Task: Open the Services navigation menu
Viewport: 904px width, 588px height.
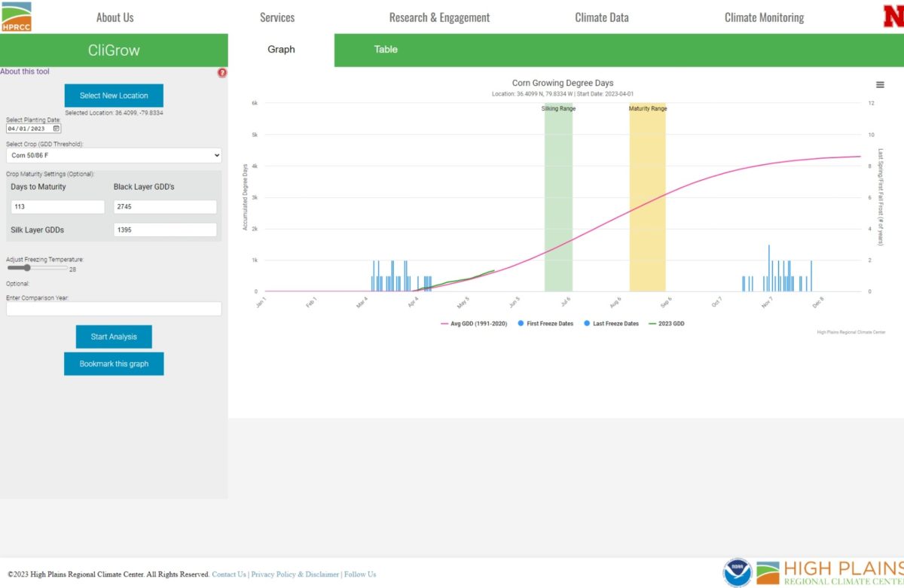Action: pos(277,17)
